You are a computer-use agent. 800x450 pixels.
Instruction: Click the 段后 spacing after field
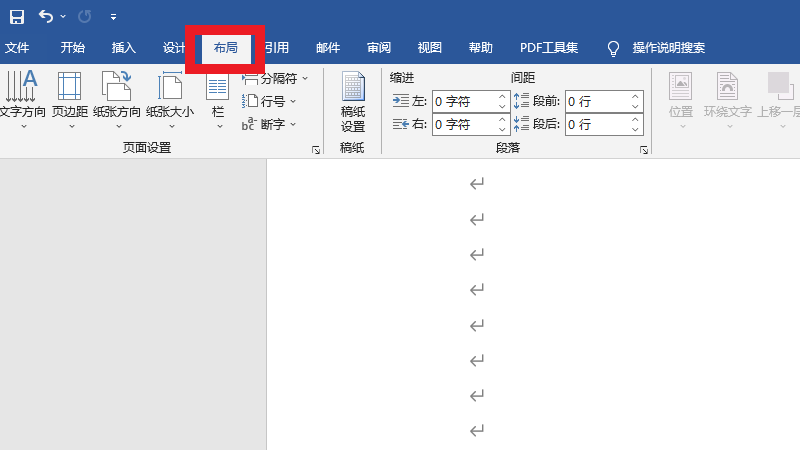tap(597, 124)
